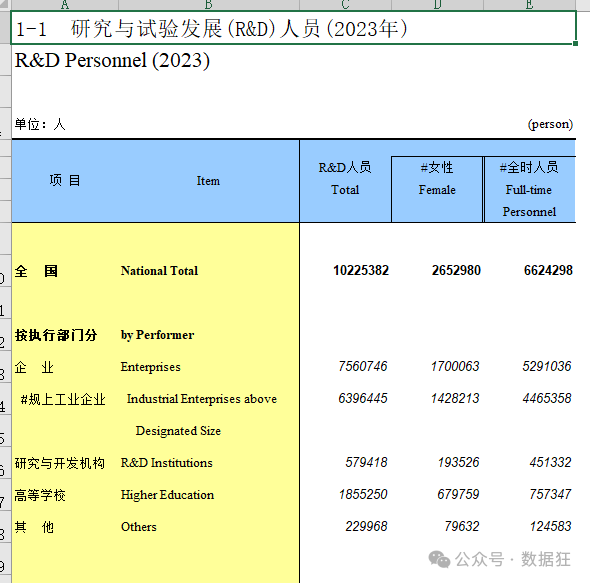Click the 'R&D Personnel (2023)' heading cell
Image resolution: width=590 pixels, height=583 pixels.
[112, 60]
